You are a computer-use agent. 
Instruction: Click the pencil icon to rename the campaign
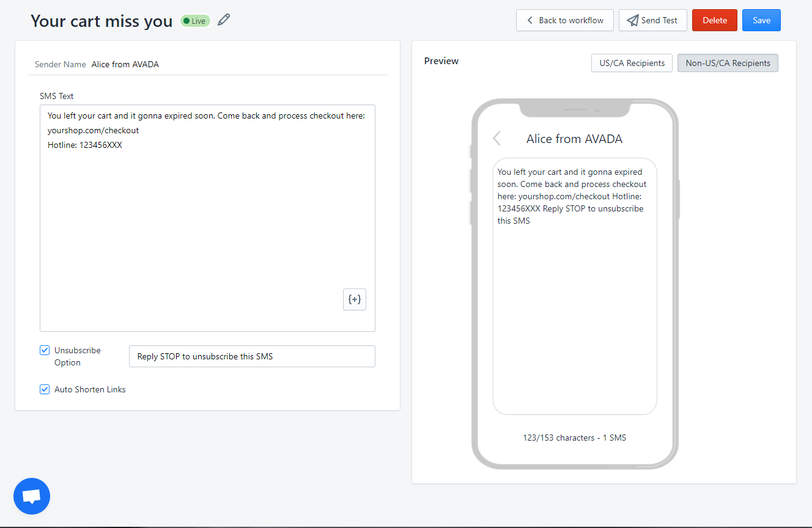[x=224, y=20]
